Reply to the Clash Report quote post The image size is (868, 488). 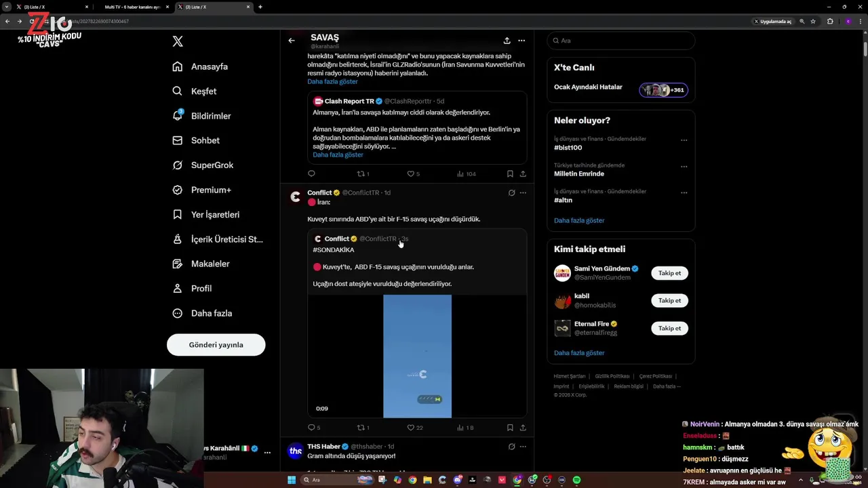tap(311, 174)
